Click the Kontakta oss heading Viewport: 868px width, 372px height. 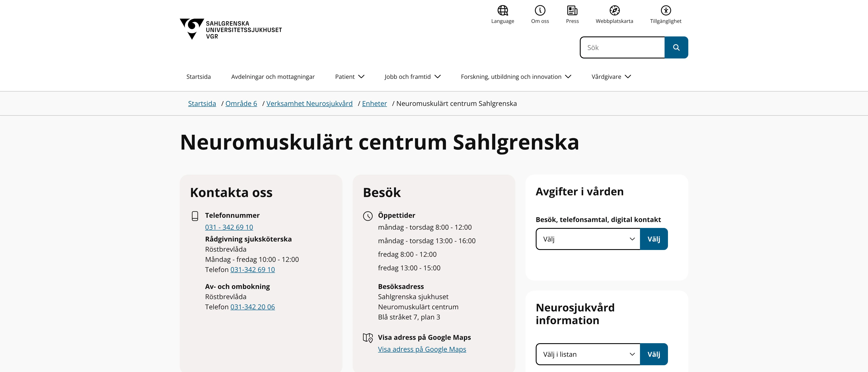[231, 193]
